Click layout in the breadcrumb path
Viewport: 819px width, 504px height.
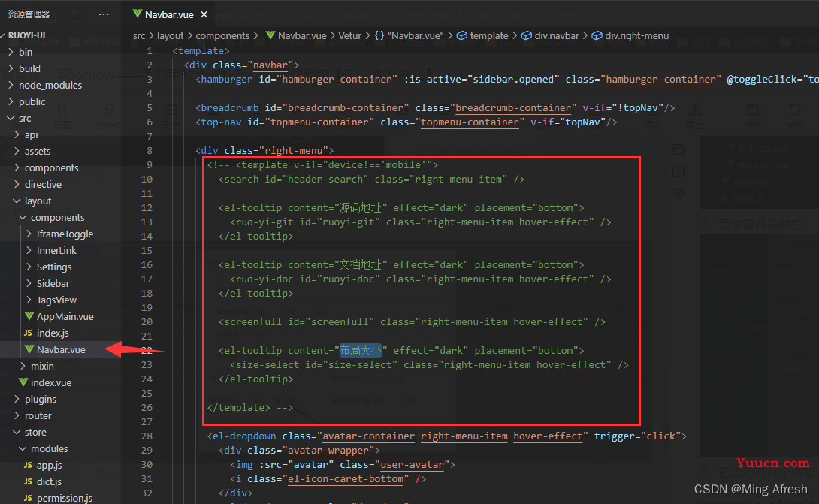pyautogui.click(x=171, y=35)
